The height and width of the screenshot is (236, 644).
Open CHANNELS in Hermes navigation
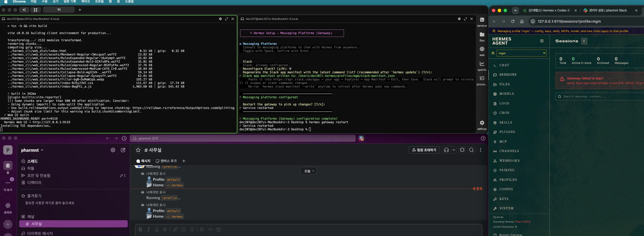click(509, 151)
